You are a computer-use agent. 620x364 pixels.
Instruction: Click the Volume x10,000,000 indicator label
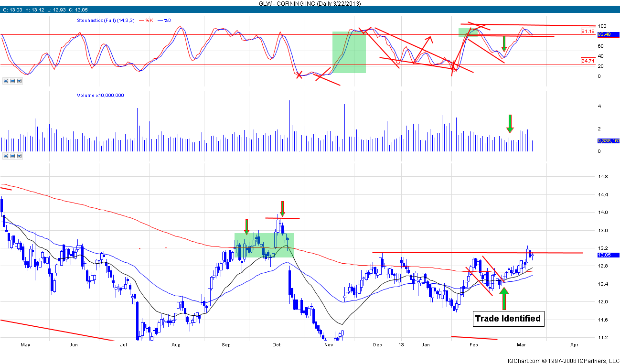(100, 96)
